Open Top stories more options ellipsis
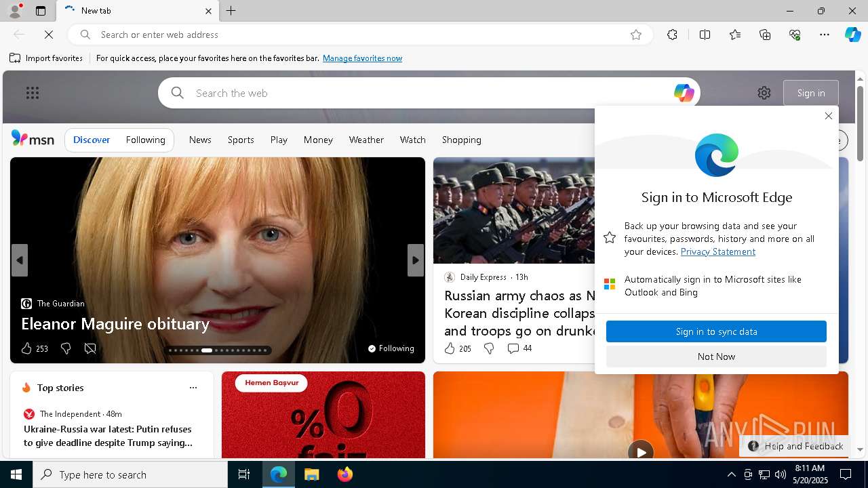This screenshot has width=868, height=488. (193, 388)
